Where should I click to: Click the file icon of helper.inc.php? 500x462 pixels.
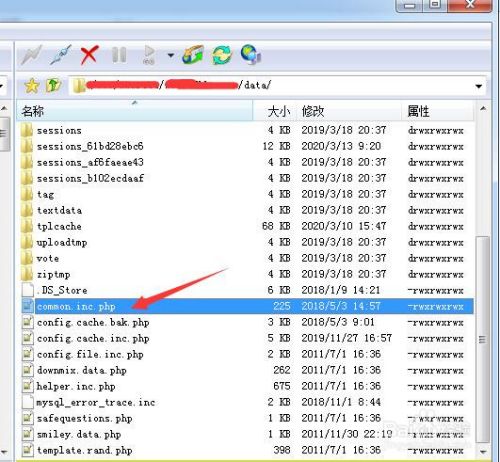tap(28, 386)
